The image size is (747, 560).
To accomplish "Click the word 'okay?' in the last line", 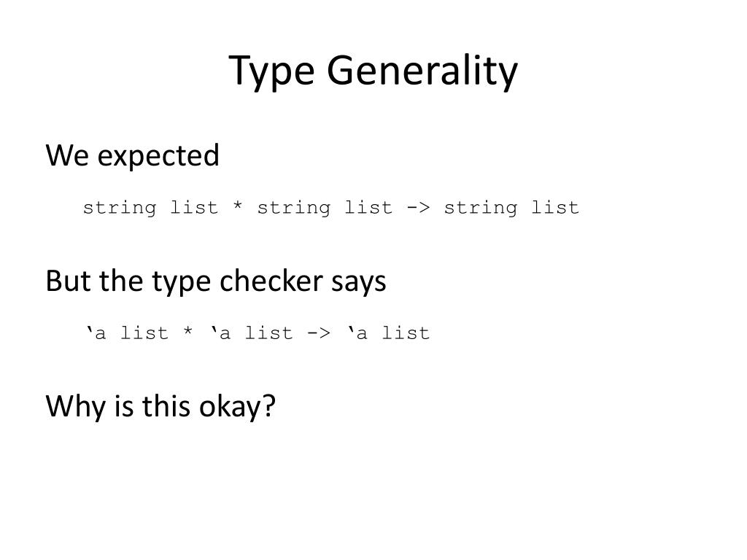I will pyautogui.click(x=237, y=408).
